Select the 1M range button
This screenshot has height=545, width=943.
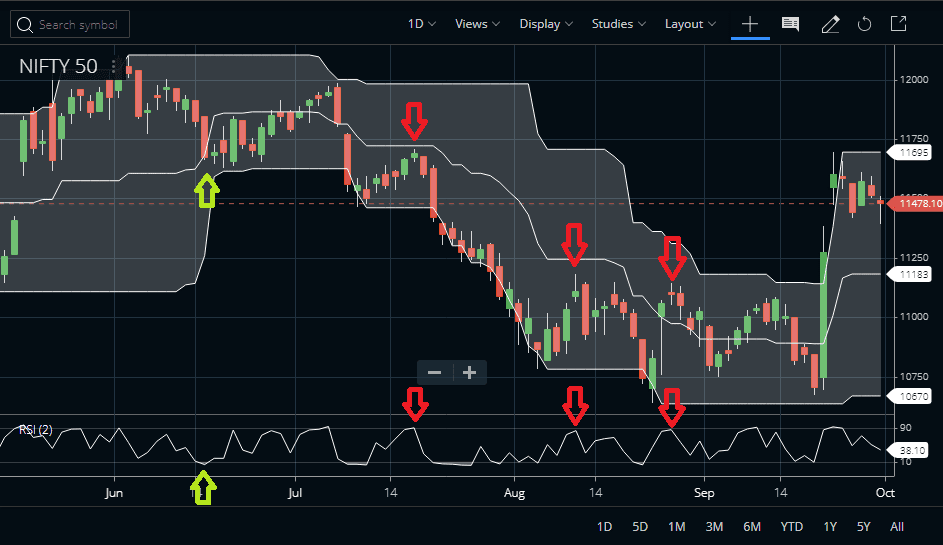click(677, 527)
